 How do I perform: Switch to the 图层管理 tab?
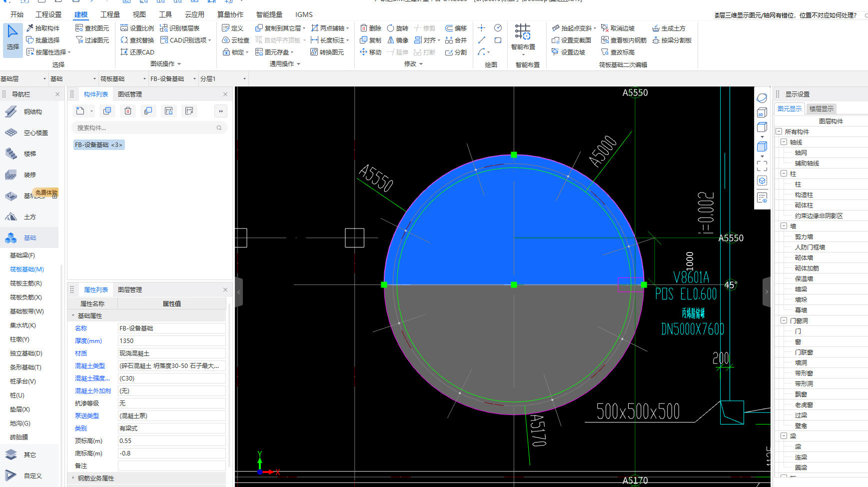click(130, 289)
